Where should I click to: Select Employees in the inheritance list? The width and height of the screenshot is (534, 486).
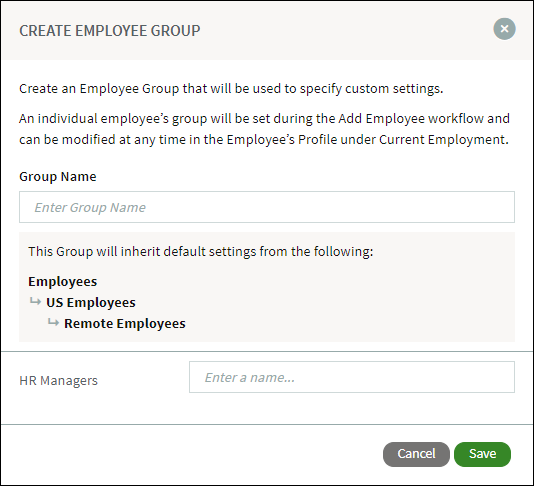(x=63, y=282)
